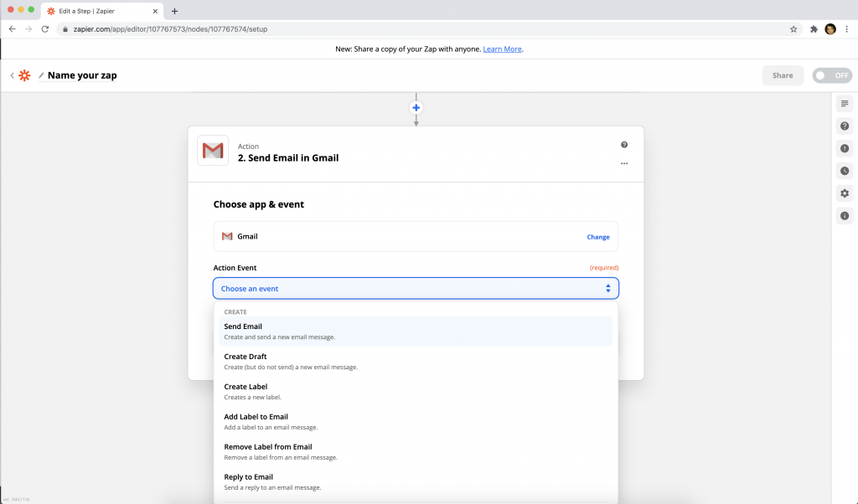The height and width of the screenshot is (504, 858).
Task: Select the Remove Label from Email event
Action: (416, 451)
